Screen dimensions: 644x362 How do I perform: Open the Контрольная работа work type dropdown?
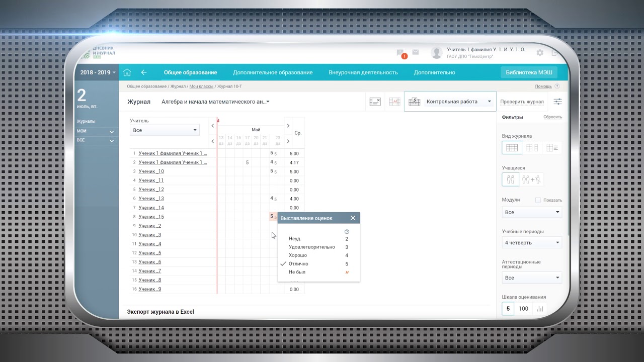pyautogui.click(x=458, y=102)
